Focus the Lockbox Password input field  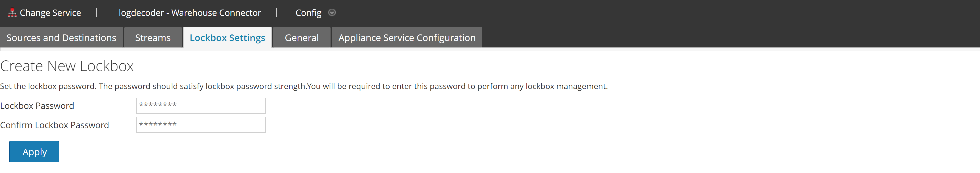coord(201,105)
